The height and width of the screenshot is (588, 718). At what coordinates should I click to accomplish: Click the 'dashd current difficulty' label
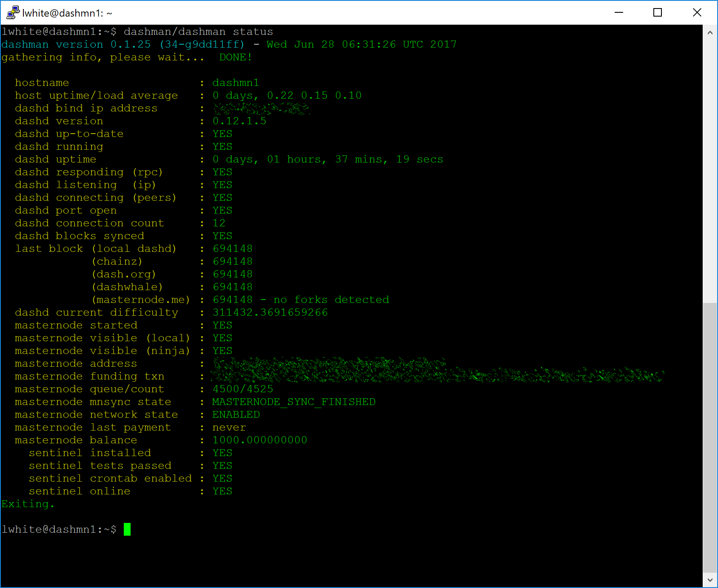(x=96, y=313)
